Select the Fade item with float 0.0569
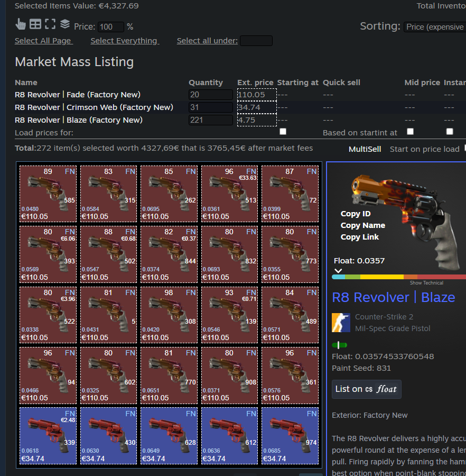This screenshot has width=466, height=476. 48,254
